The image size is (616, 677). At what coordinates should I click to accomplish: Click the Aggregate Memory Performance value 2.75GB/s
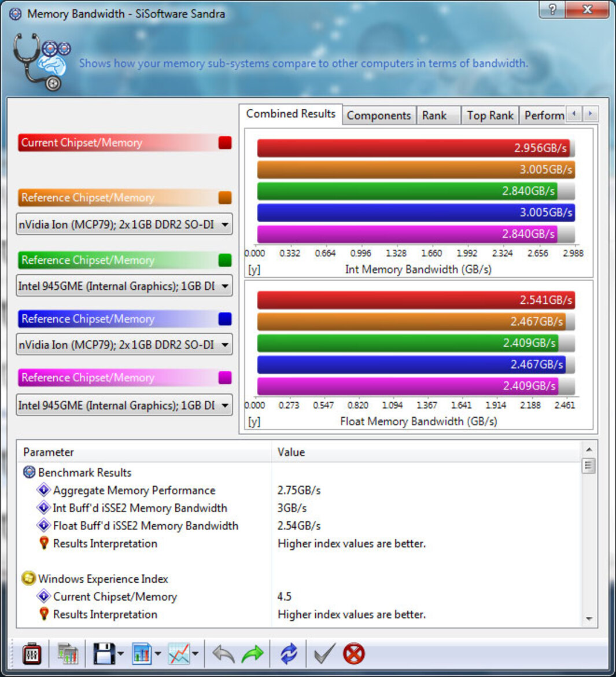pos(299,490)
